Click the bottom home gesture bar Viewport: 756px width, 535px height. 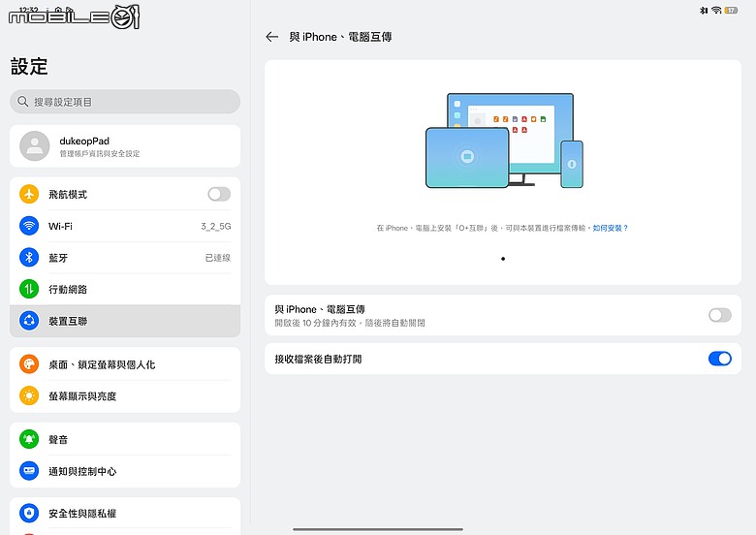[378, 529]
